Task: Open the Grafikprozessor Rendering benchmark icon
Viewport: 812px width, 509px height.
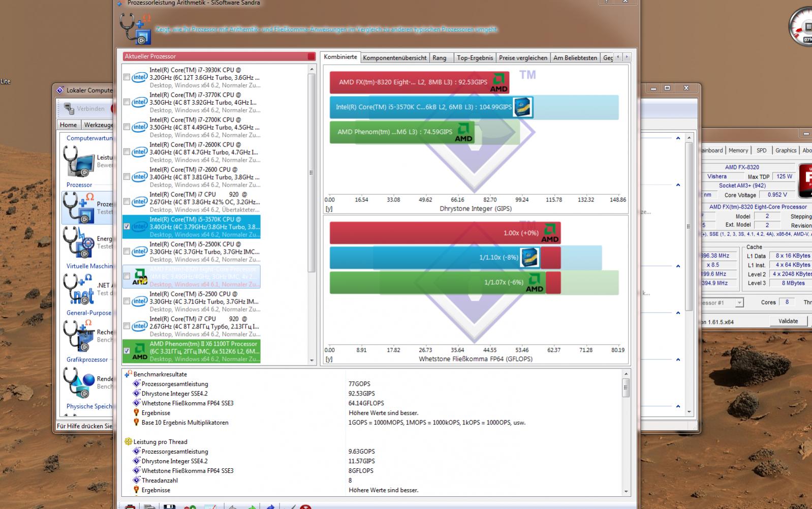Action: 78,382
